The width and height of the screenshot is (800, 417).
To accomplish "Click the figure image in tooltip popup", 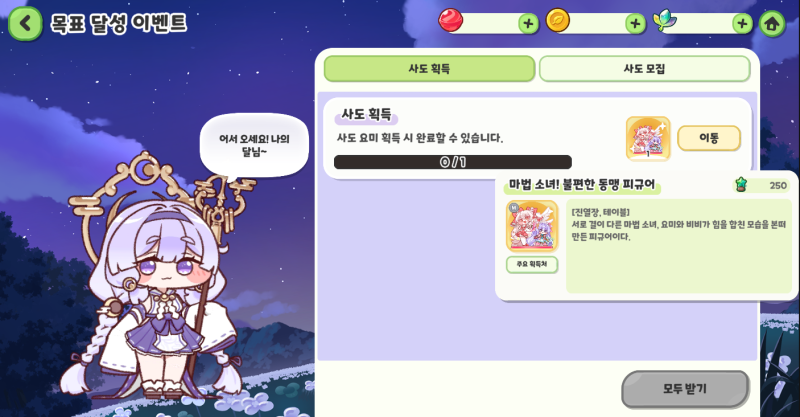I will point(532,226).
